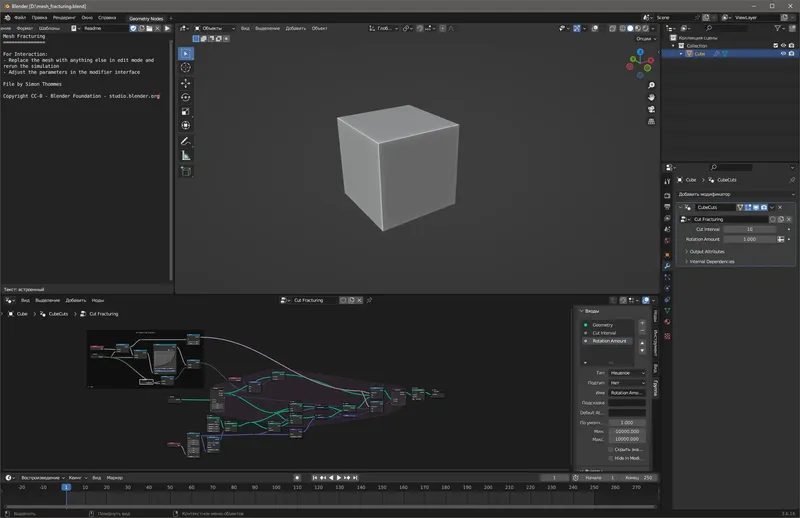Screen dimensions: 800x518
Task: Activate the 3D Cursor tool
Action: pyautogui.click(x=186, y=67)
